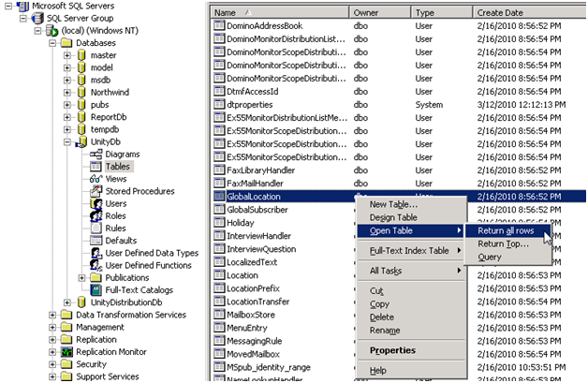Choose Query from Open Table submenu
This screenshot has width=588, height=383.
pos(507,257)
